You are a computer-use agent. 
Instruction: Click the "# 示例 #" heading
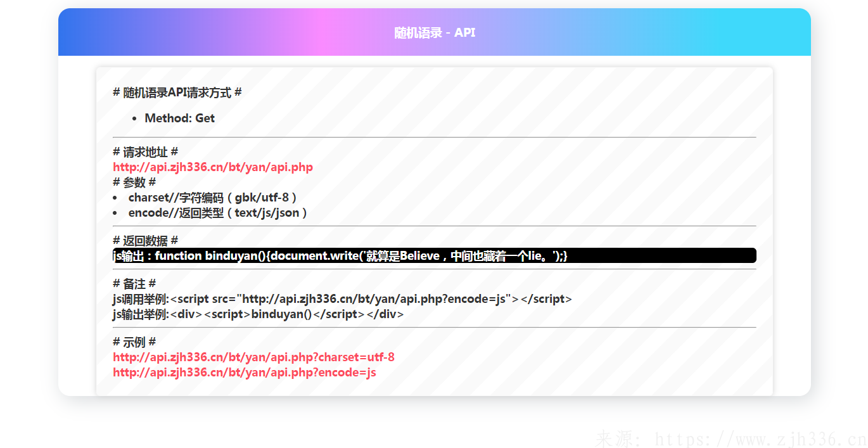click(x=134, y=342)
